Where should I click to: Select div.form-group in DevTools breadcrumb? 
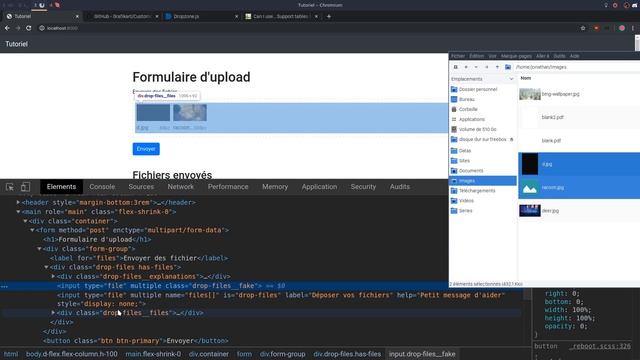coord(282,354)
